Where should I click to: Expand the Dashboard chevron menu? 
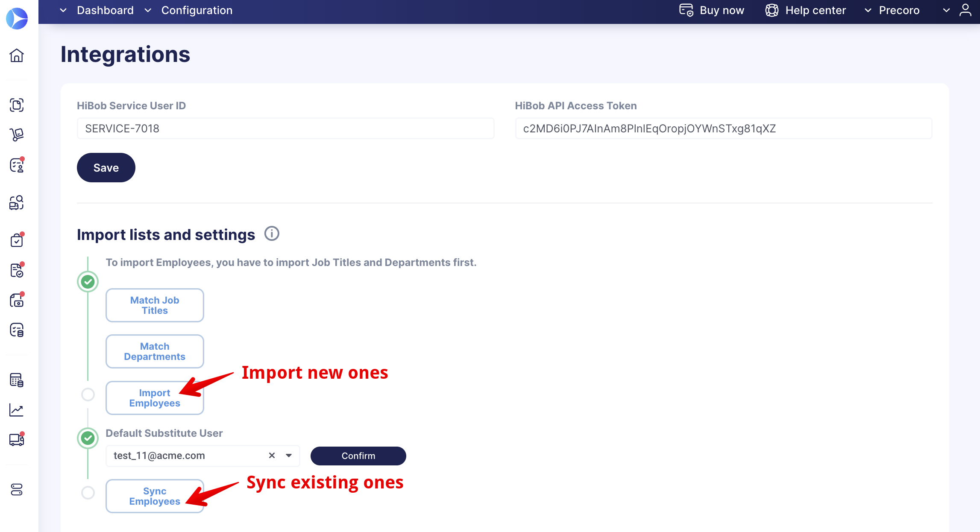click(63, 10)
